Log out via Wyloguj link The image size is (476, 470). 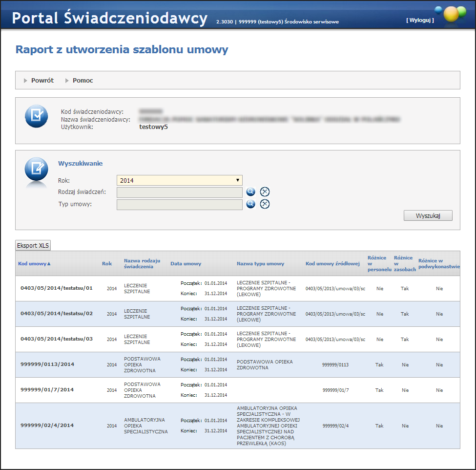419,21
